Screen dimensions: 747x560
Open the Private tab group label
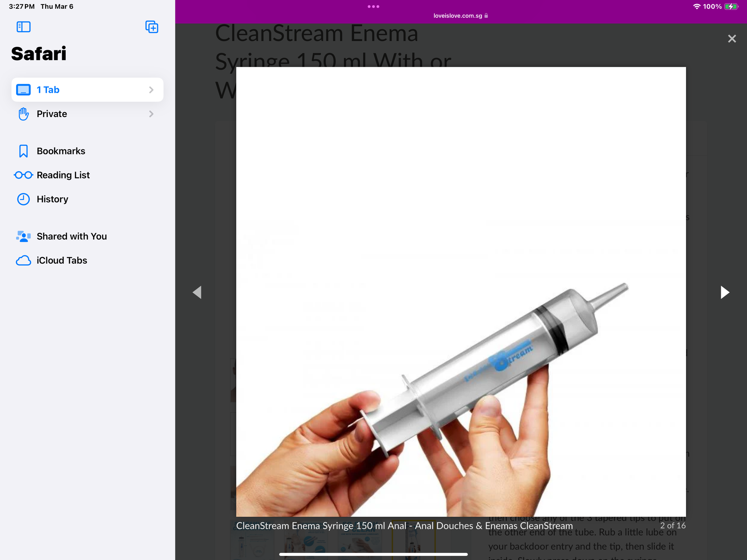(52, 114)
